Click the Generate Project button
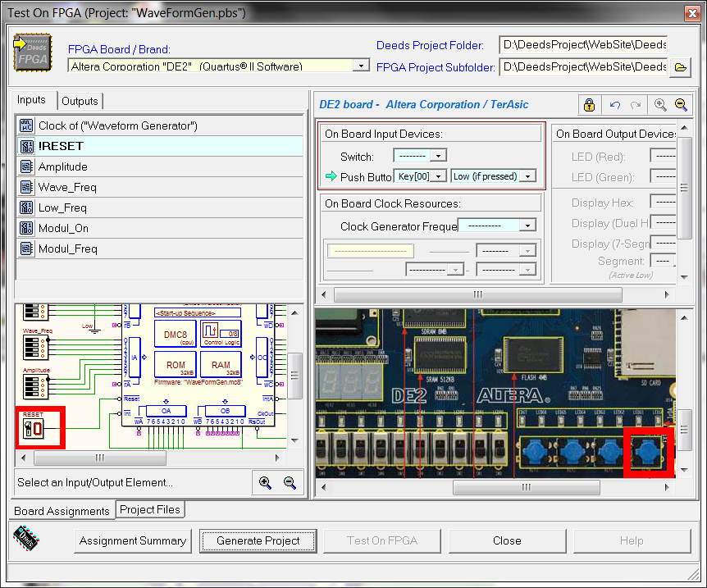Image resolution: width=707 pixels, height=588 pixels. [258, 540]
